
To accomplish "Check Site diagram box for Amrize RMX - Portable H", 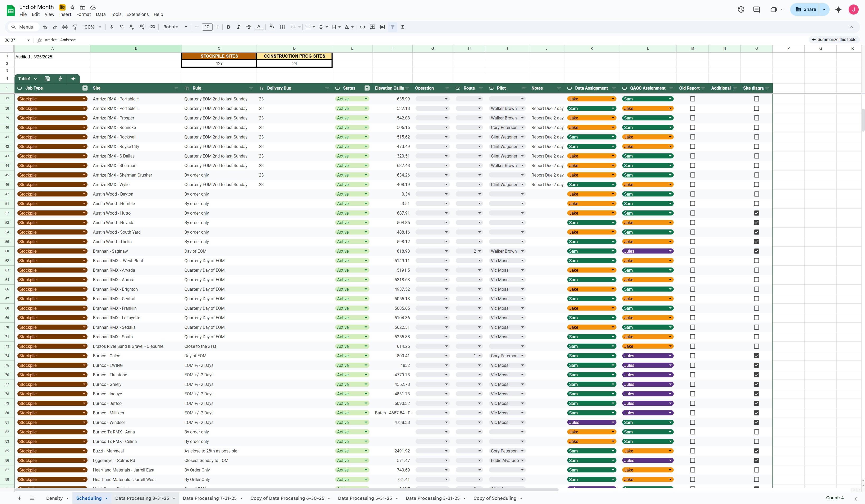I will click(x=756, y=99).
